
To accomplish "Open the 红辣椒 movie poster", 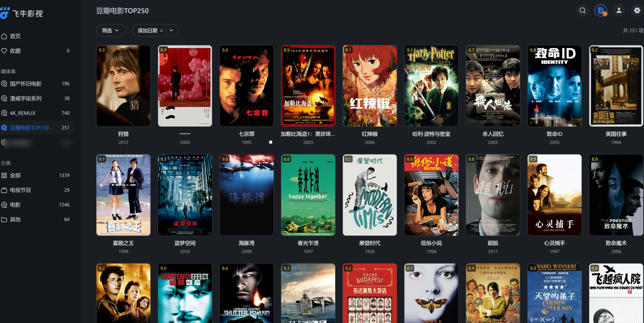I will 370,86.
